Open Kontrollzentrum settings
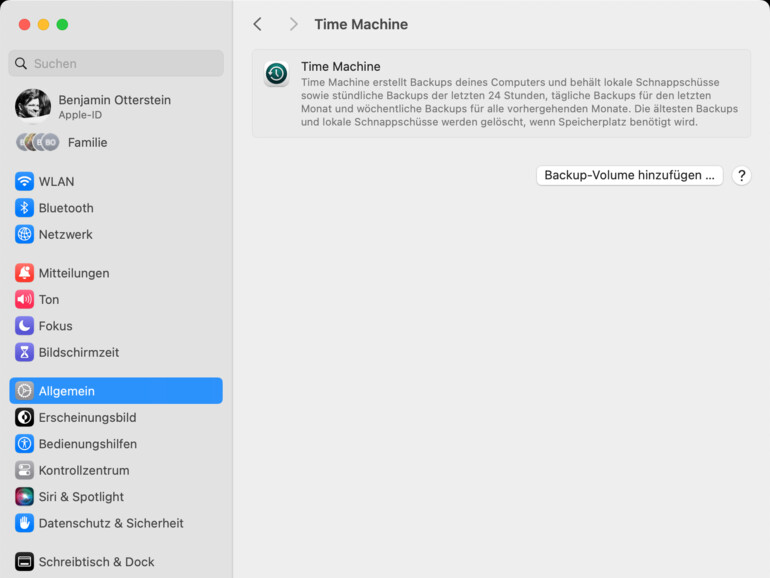 (x=116, y=470)
